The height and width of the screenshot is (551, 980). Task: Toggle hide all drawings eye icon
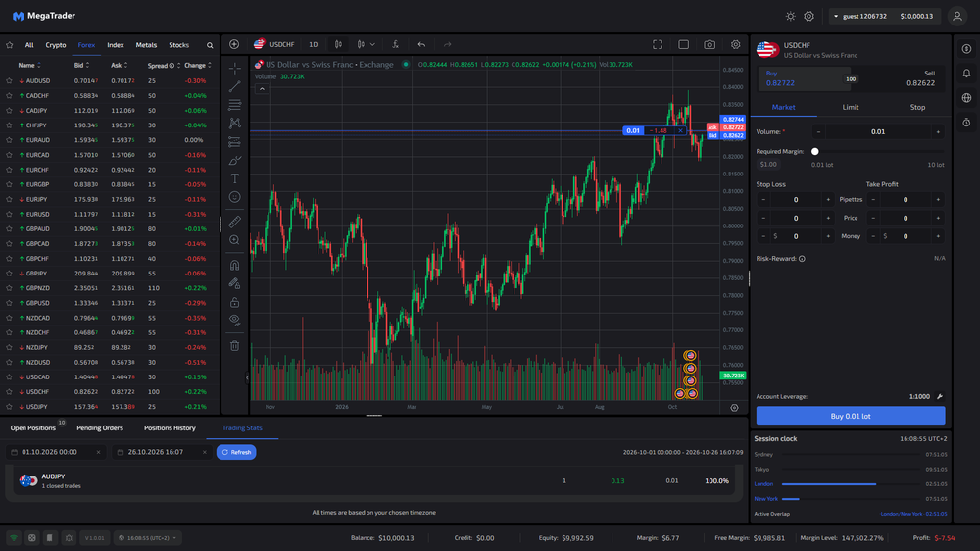coord(234,321)
